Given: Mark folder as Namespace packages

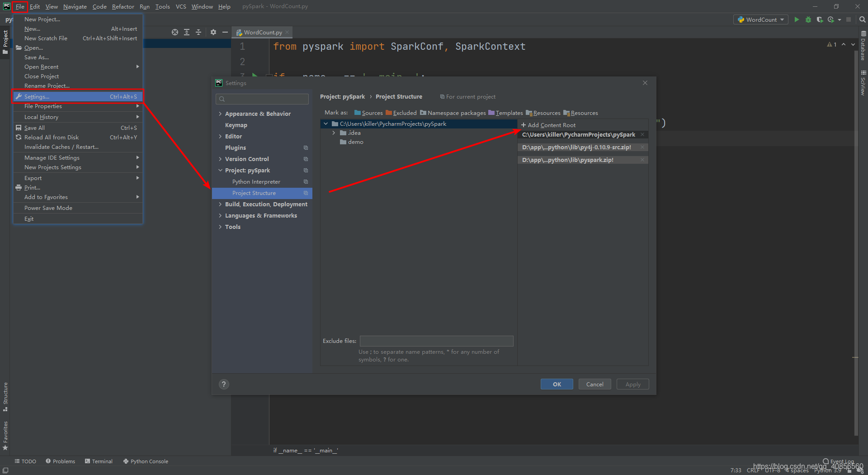Looking at the screenshot, I should 453,113.
